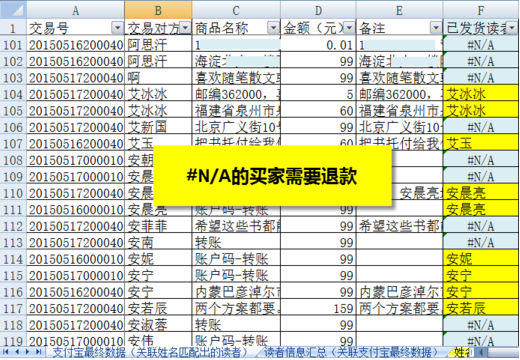Open filter dropdown for 商品名称 column
Image resolution: width=520 pixels, height=360 pixels.
pos(273,28)
